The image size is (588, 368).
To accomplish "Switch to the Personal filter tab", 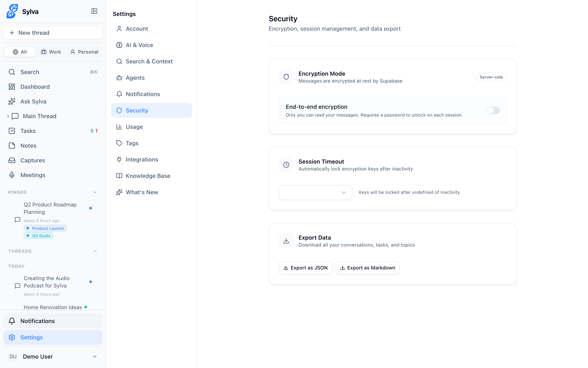I will 84,52.
